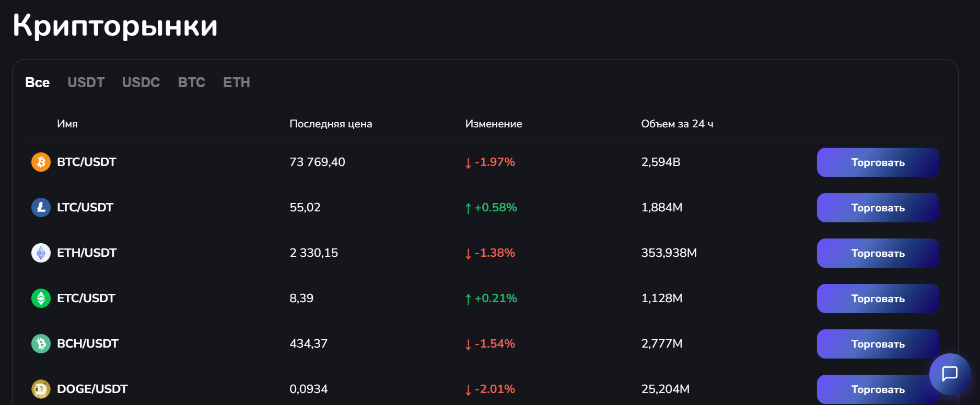Select the USDT market tab
The width and height of the screenshot is (980, 405).
[x=86, y=82]
